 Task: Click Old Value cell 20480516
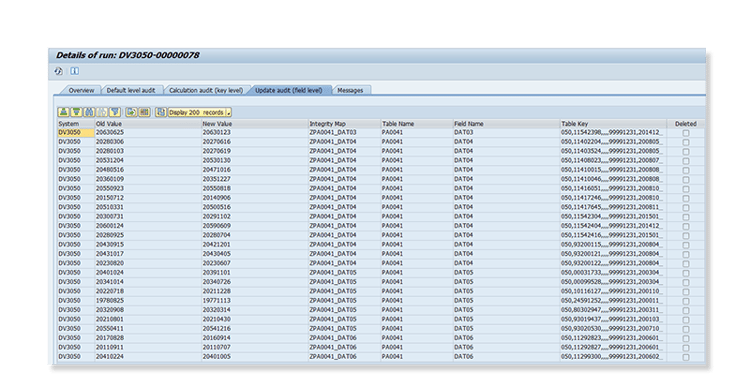tap(148, 170)
